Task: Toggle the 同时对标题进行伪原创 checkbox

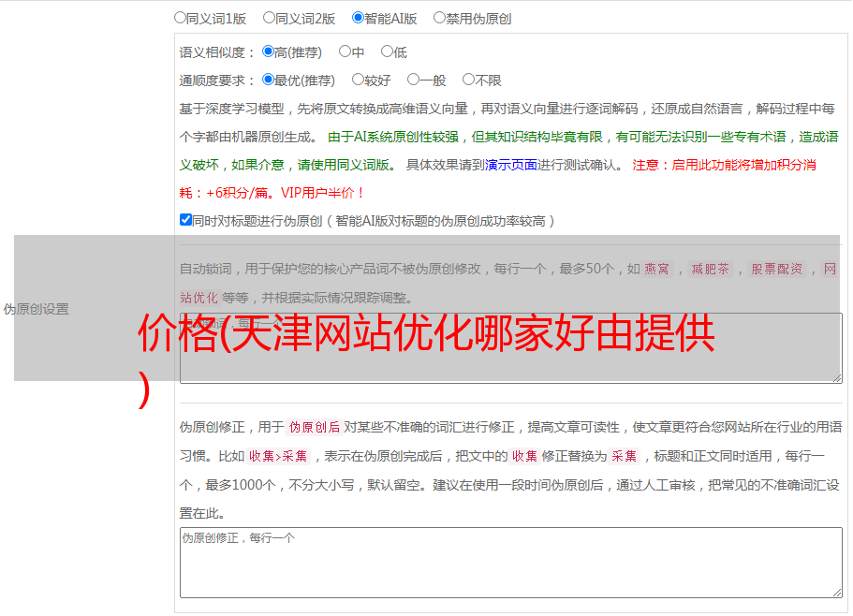Action: [185, 220]
